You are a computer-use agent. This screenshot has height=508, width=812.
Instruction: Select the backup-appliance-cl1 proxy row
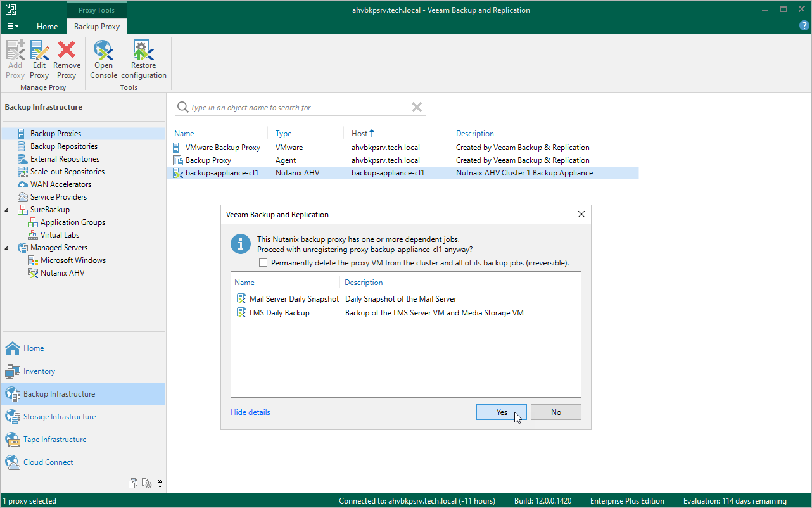tap(403, 173)
